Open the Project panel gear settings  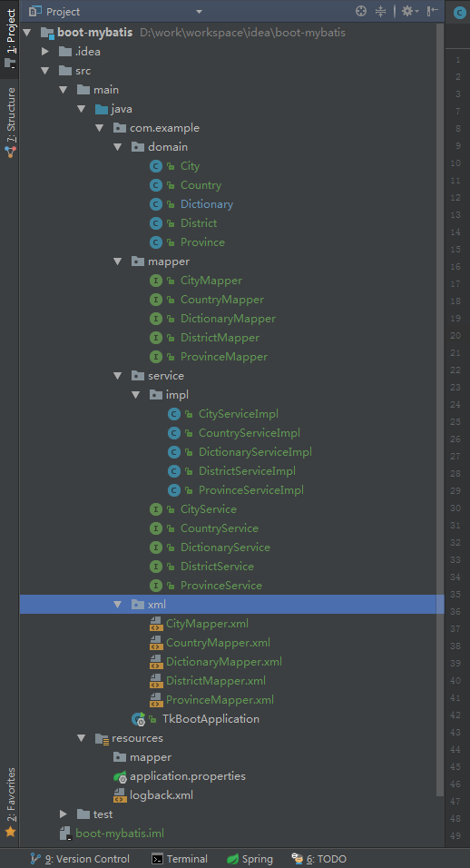click(x=410, y=11)
